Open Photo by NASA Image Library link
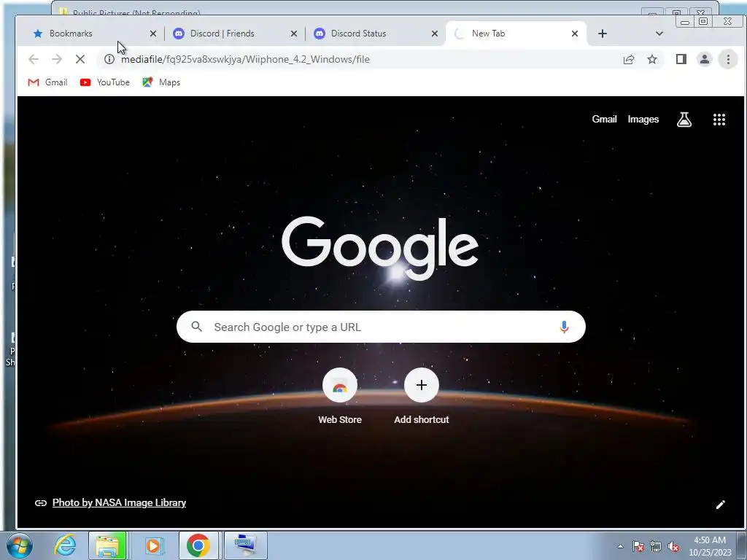 (x=119, y=502)
